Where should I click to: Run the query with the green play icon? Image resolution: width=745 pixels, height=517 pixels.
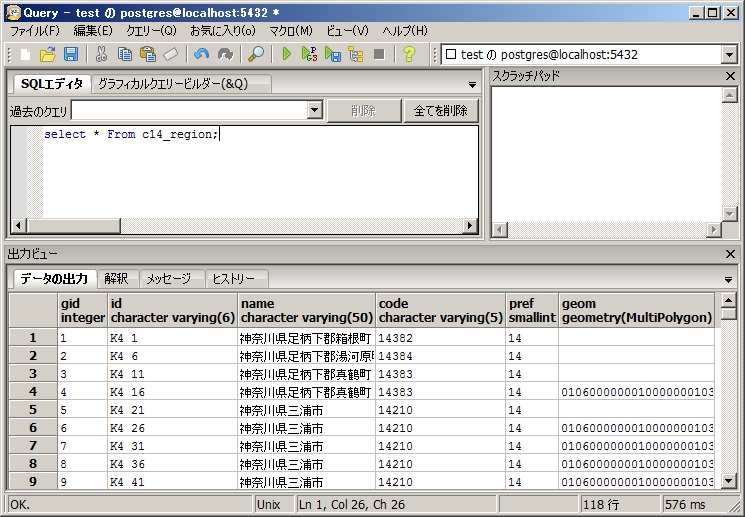click(287, 54)
